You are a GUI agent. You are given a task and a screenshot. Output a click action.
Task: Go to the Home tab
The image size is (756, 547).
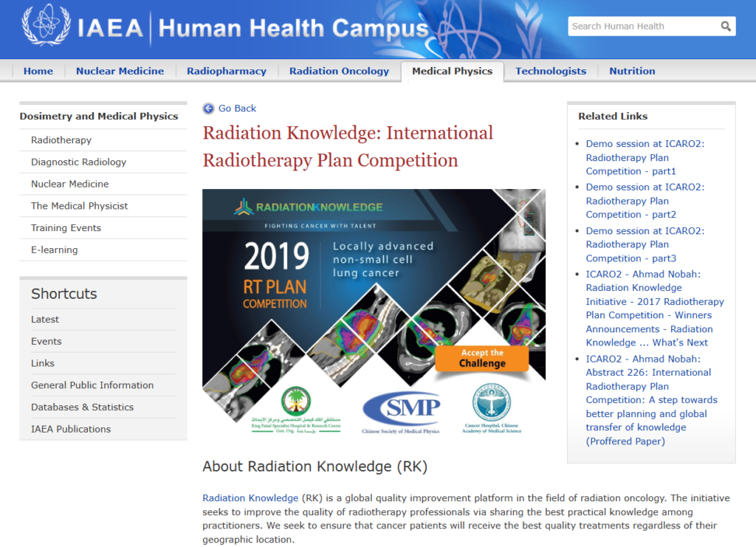tap(38, 71)
